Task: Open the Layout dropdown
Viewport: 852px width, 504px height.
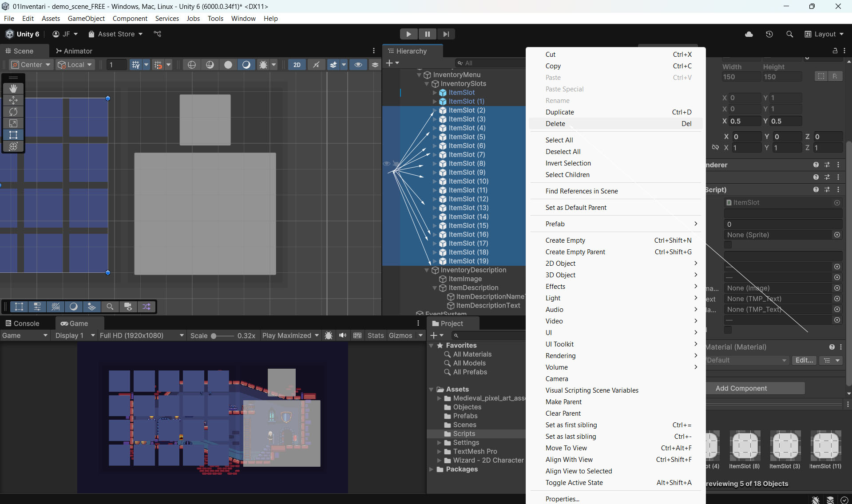Action: [x=824, y=34]
